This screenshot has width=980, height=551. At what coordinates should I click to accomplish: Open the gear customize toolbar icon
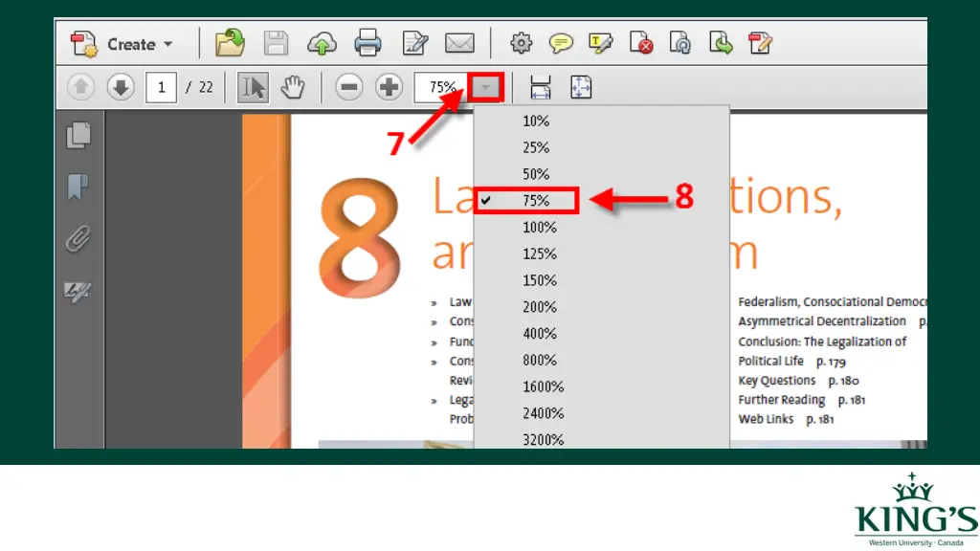point(521,43)
